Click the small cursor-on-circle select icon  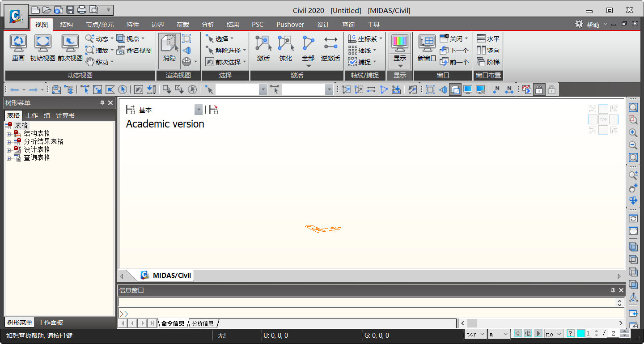pos(122,89)
